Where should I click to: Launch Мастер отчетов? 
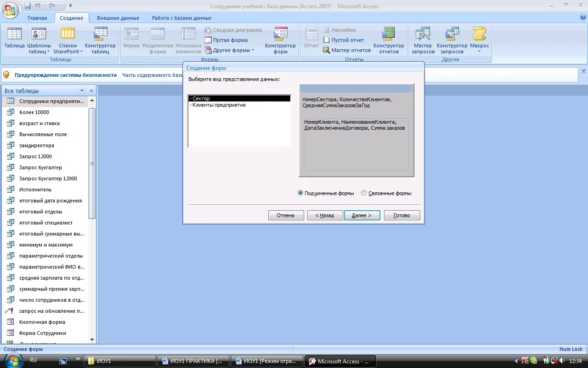346,50
